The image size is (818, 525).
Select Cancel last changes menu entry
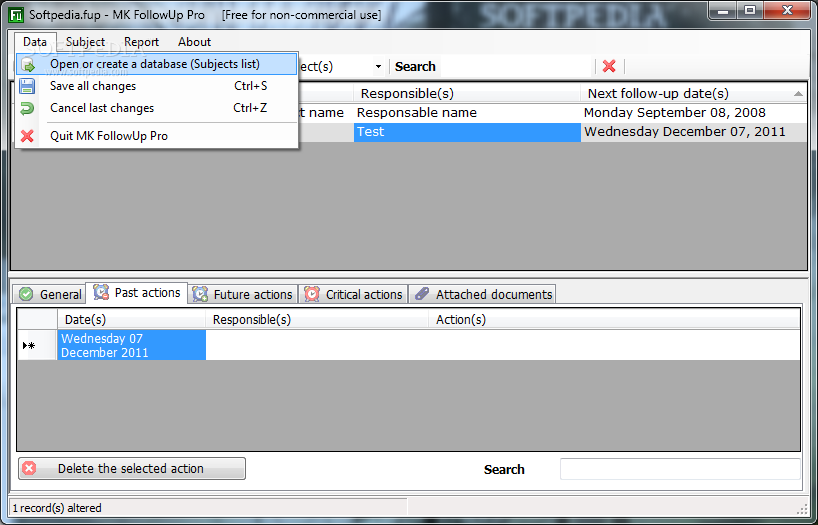[x=157, y=108]
